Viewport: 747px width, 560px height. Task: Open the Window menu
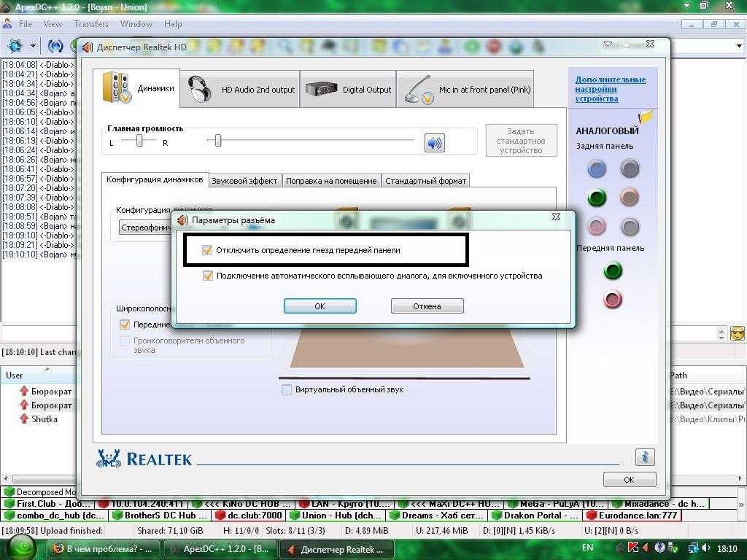coord(136,24)
